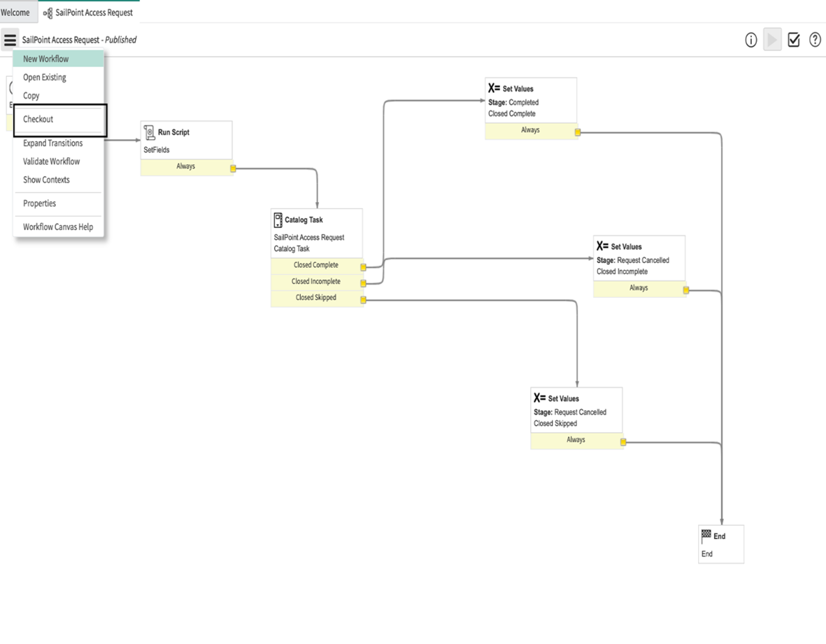Click Closed Incomplete text in Set Values

622,272
